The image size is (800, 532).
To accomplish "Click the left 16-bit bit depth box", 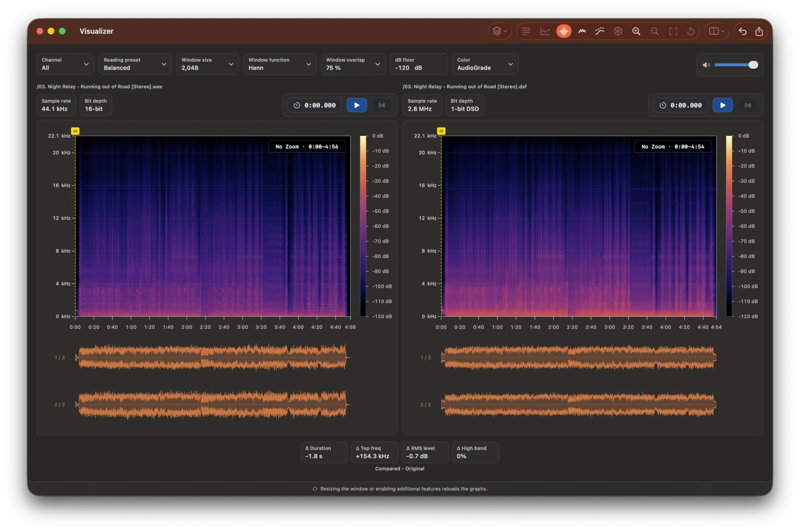I will (96, 105).
